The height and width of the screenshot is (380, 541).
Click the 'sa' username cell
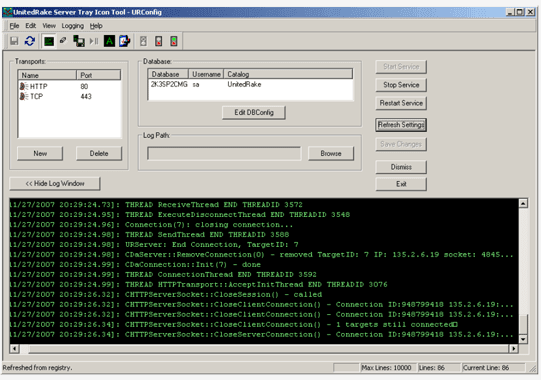[196, 85]
